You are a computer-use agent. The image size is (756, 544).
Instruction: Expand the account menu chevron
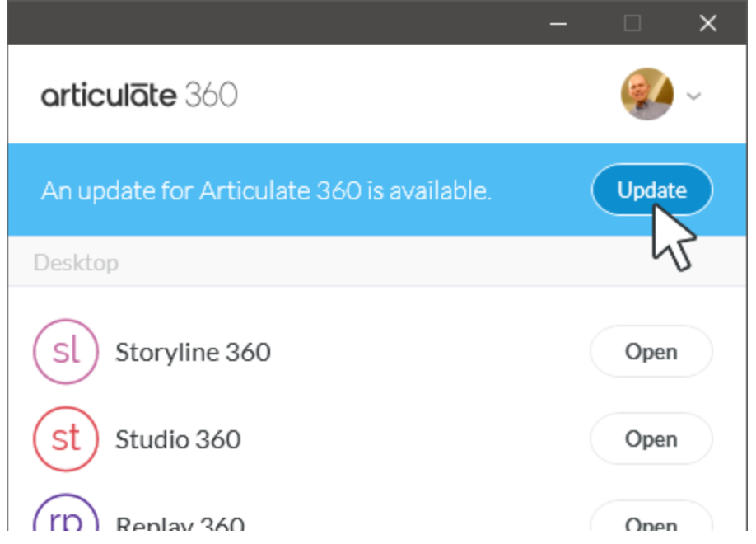pyautogui.click(x=693, y=96)
